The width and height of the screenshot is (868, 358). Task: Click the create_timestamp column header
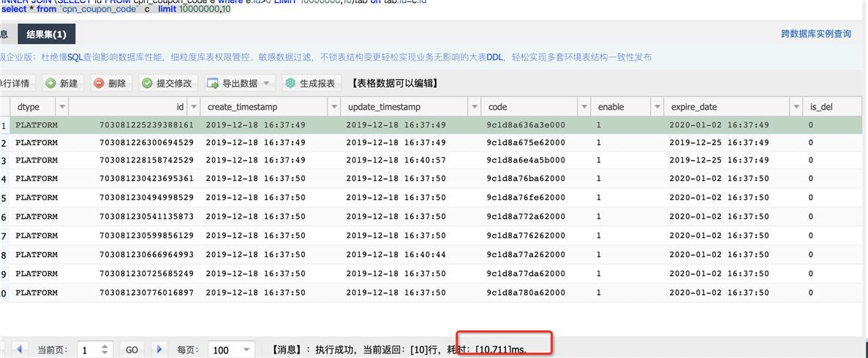coord(265,107)
